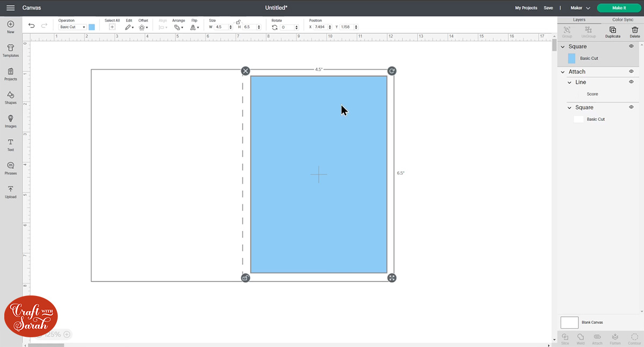
Task: Click the Group layers icon
Action: coord(567,32)
